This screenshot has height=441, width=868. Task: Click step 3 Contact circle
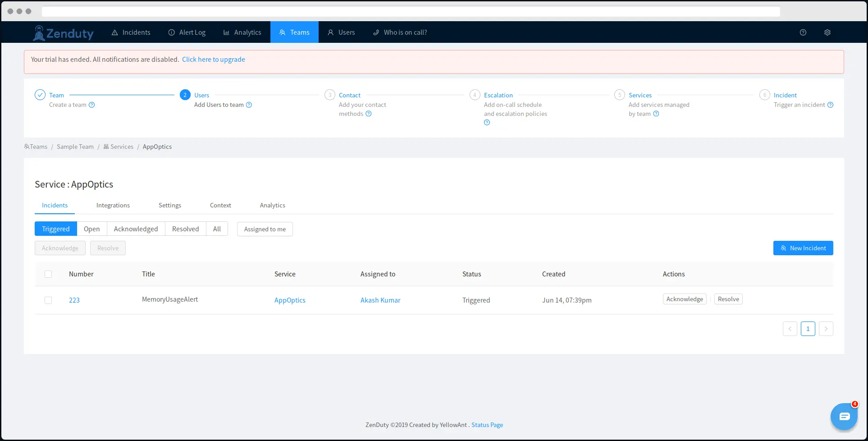330,95
